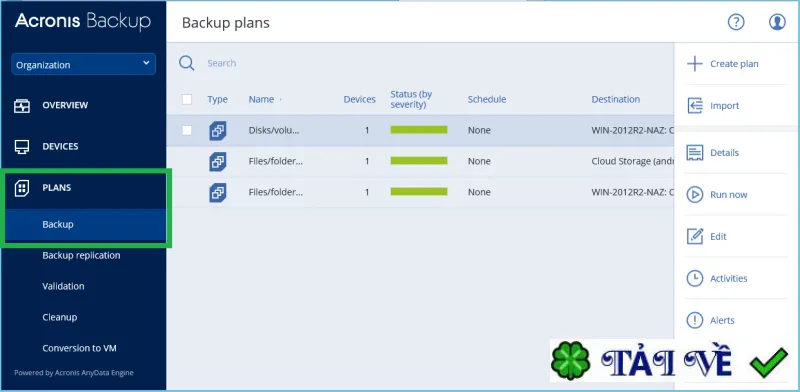Viewport: 800px width, 392px height.
Task: Click the Overview dashboard icon in sidebar
Action: click(21, 105)
